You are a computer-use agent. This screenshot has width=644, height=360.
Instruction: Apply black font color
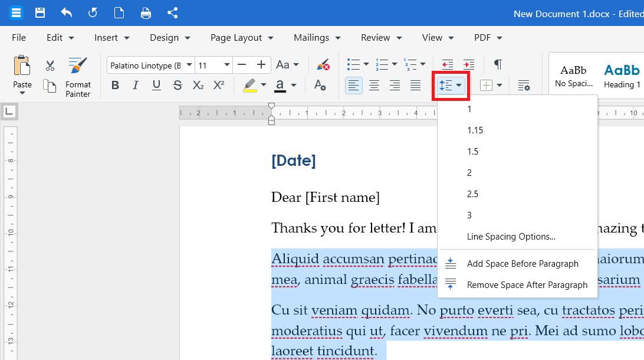tap(280, 86)
